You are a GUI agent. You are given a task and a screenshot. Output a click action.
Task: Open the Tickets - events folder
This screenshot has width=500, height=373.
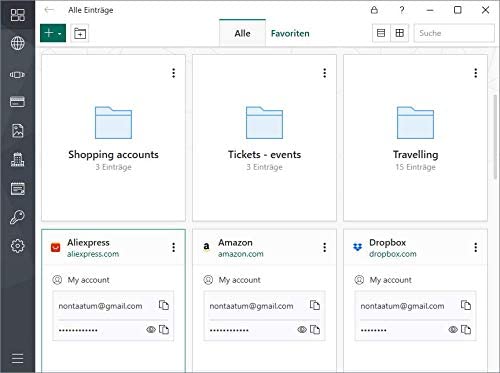(264, 138)
